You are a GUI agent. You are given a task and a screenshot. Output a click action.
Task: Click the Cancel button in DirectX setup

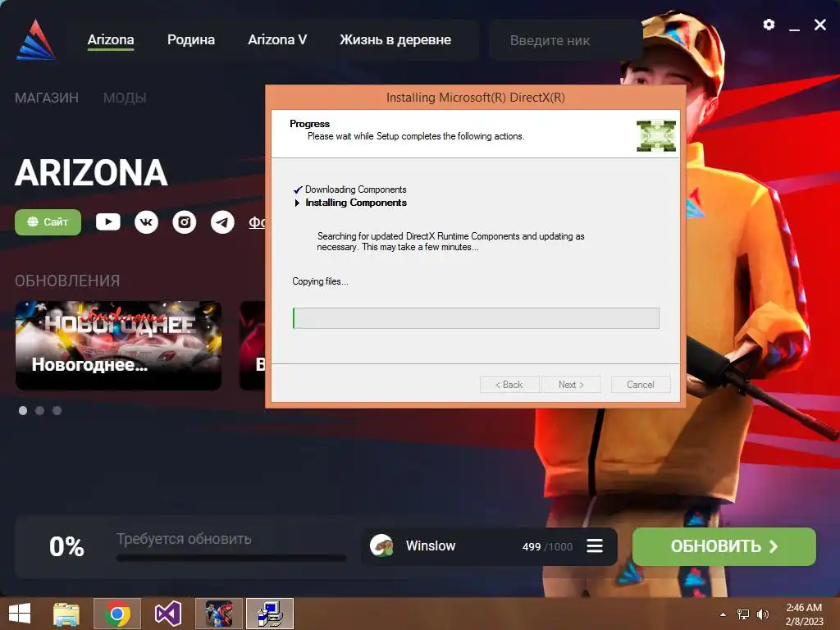[641, 385]
